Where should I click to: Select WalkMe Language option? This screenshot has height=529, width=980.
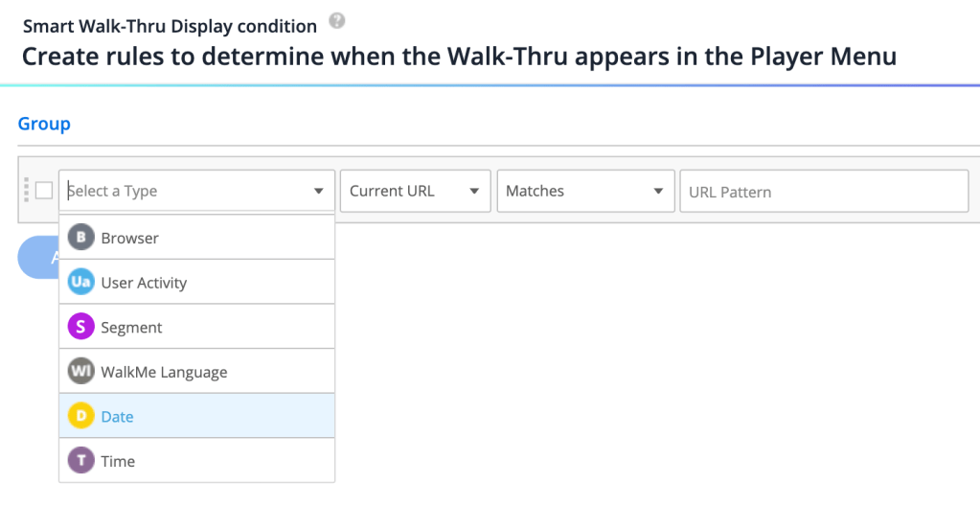(164, 372)
